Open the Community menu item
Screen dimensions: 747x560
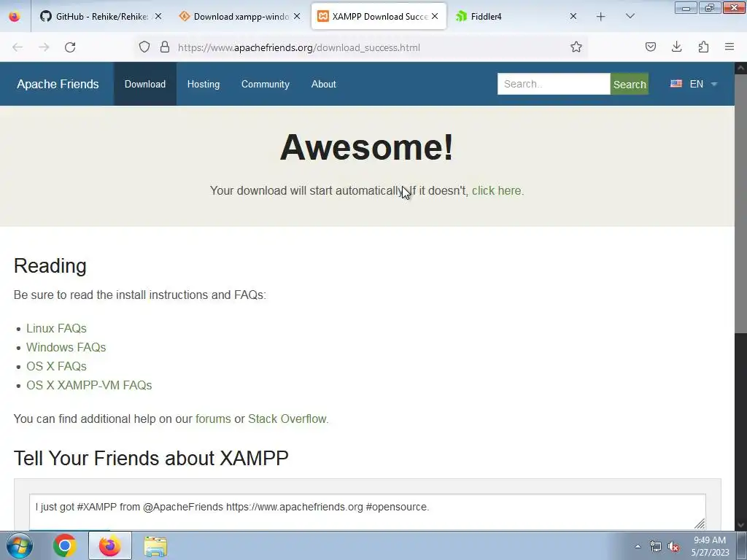(x=266, y=85)
